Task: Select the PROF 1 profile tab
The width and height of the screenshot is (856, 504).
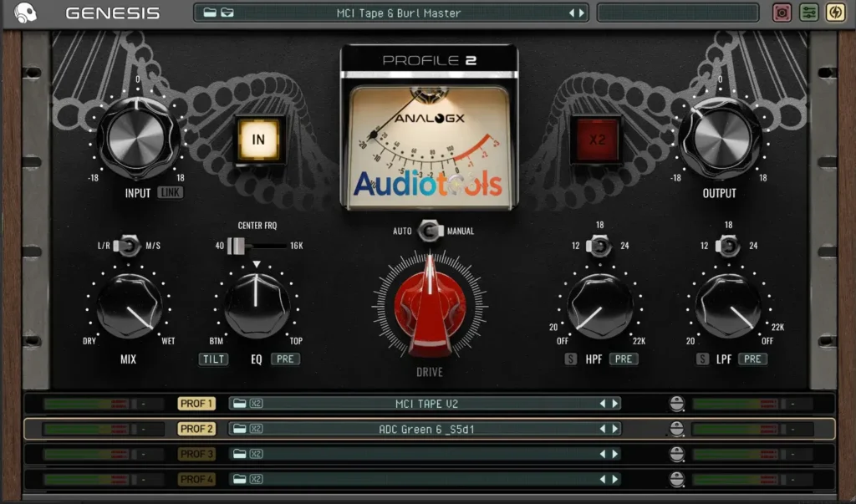Action: coord(197,403)
